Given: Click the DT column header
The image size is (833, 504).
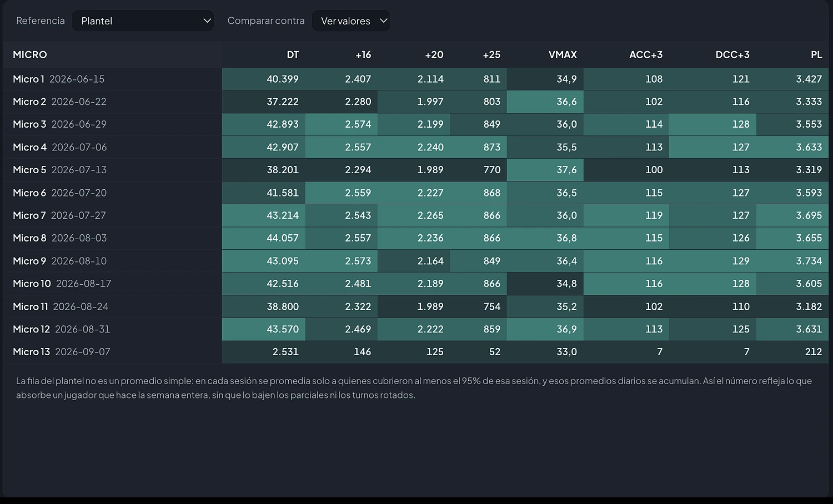Looking at the screenshot, I should click(x=293, y=54).
